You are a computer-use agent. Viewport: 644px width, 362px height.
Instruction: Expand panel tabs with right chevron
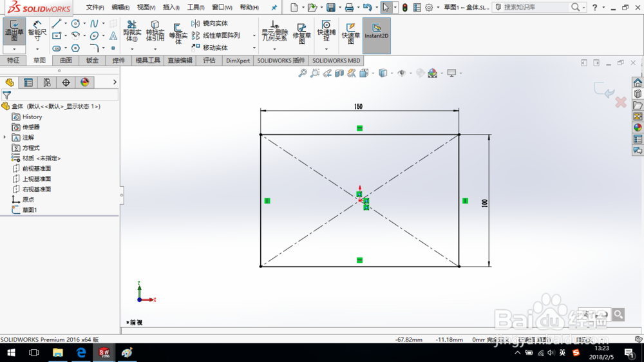point(115,82)
